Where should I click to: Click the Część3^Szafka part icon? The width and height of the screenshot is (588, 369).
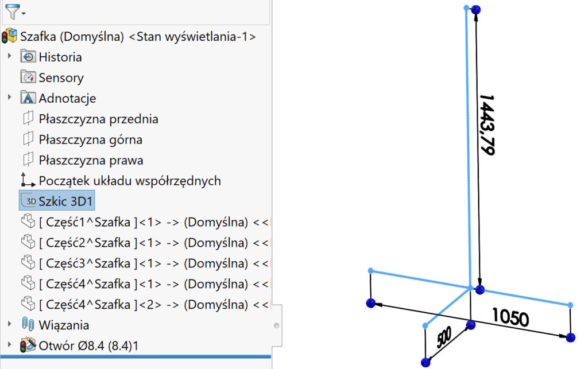click(x=28, y=263)
